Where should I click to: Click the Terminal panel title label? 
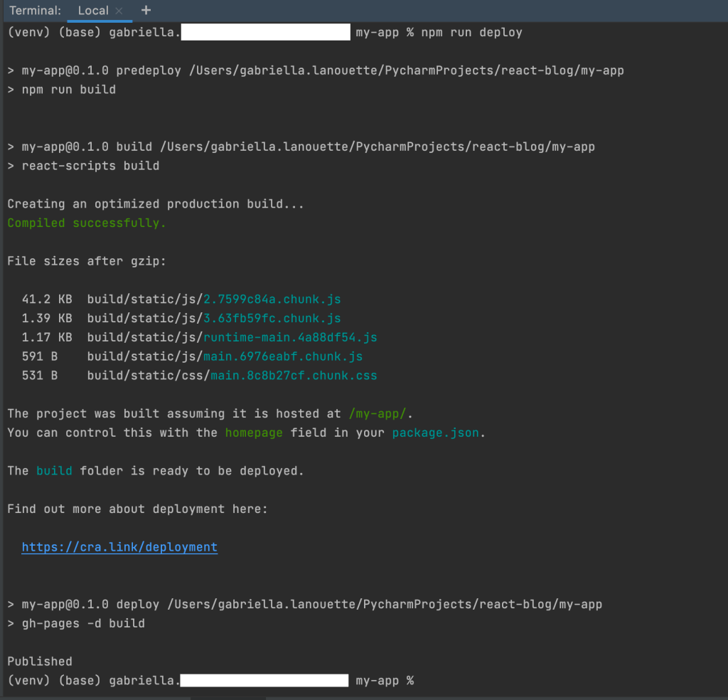[35, 11]
